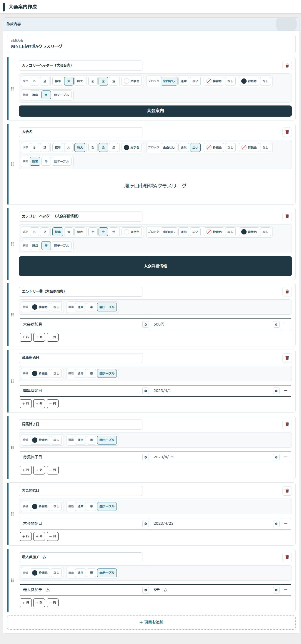The width and height of the screenshot is (301, 644).
Task: Toggle underline in the 大会名 toolbar
Action: click(45, 147)
